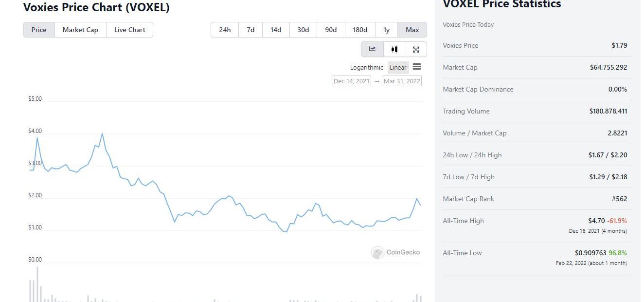Choose the 7d range button

coord(250,30)
